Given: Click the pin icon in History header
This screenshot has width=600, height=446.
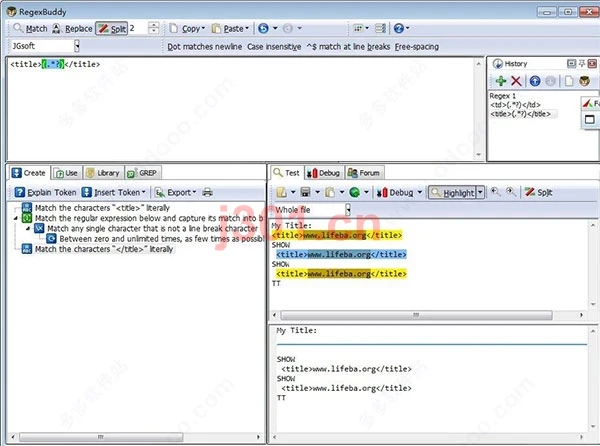Looking at the screenshot, I should tap(582, 63).
